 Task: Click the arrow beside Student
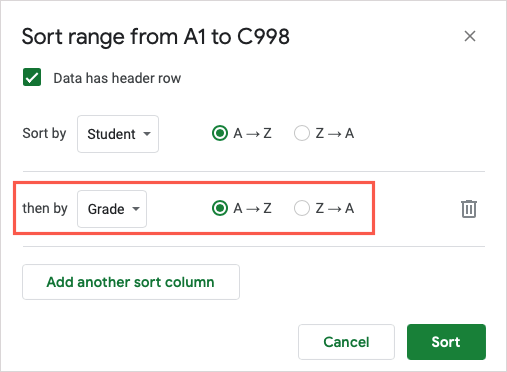tap(147, 134)
